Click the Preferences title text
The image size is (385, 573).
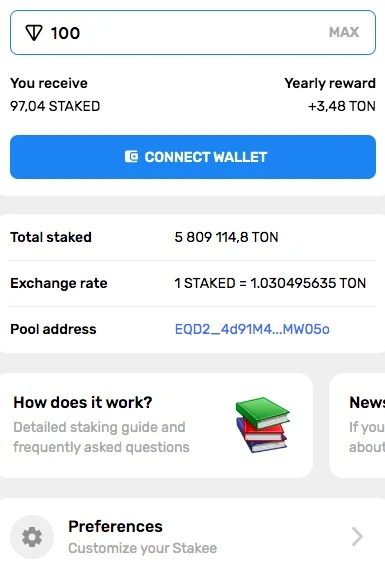pyautogui.click(x=115, y=527)
